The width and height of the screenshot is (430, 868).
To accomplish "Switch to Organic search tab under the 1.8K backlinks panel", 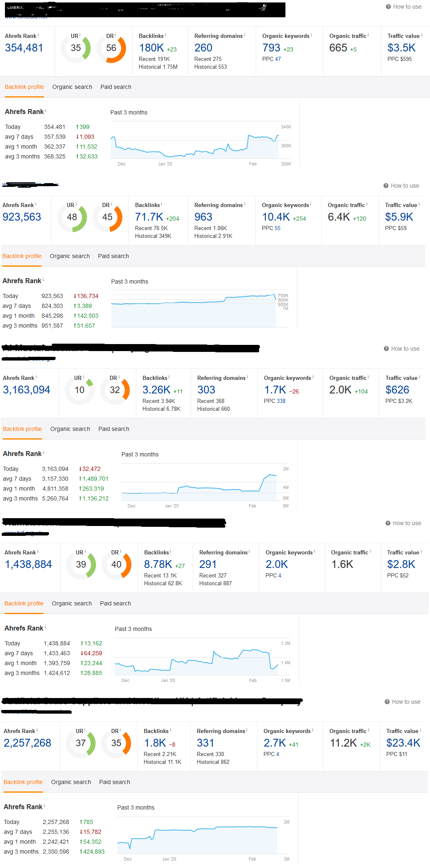I will tap(71, 782).
